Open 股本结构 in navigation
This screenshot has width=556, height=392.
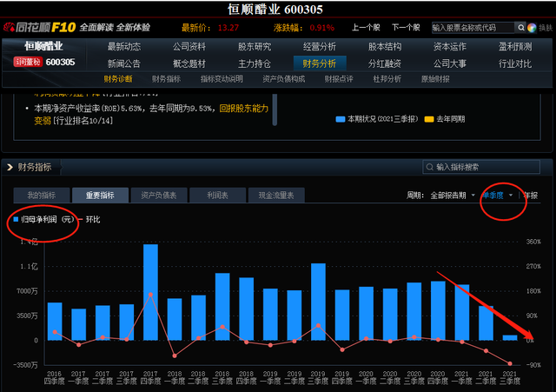click(385, 46)
